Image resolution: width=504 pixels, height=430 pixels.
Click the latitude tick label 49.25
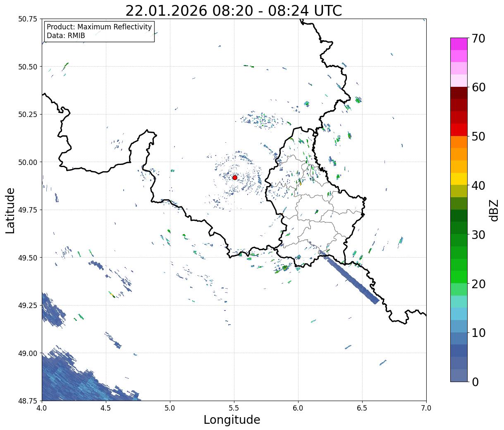click(28, 306)
